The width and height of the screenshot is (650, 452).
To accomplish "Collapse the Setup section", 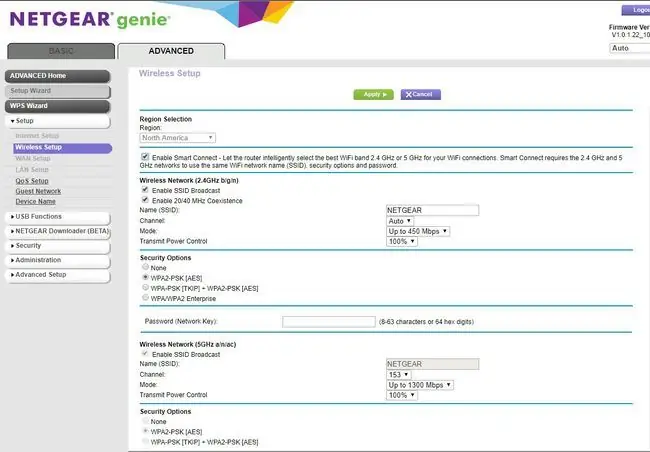I will coord(58,121).
